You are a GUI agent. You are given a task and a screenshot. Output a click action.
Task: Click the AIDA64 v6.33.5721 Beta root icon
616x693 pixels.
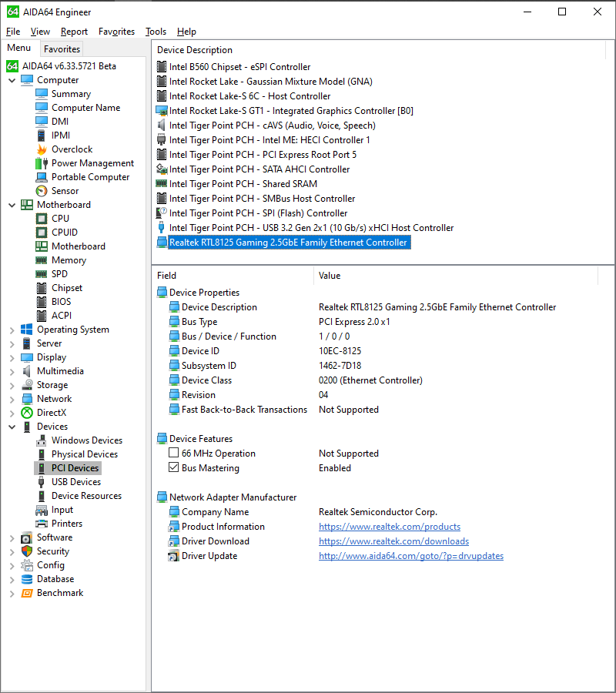(12, 66)
